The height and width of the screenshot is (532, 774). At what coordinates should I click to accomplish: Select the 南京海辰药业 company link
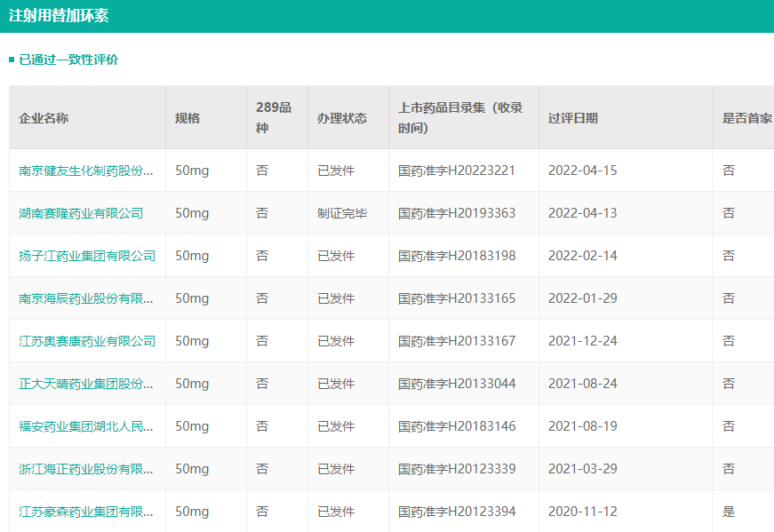click(x=86, y=298)
